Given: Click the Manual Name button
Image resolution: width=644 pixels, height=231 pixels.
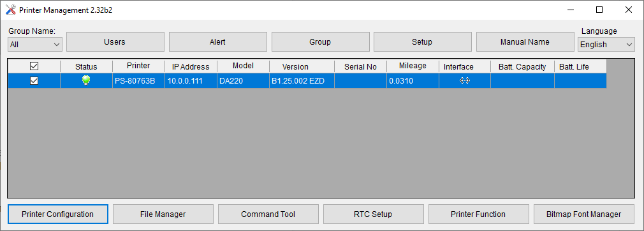Looking at the screenshot, I should click(x=525, y=42).
